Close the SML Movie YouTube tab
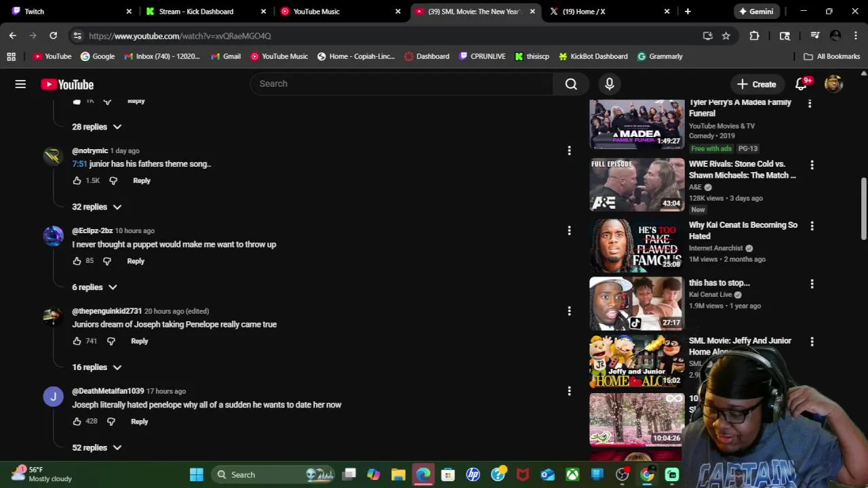 [532, 12]
